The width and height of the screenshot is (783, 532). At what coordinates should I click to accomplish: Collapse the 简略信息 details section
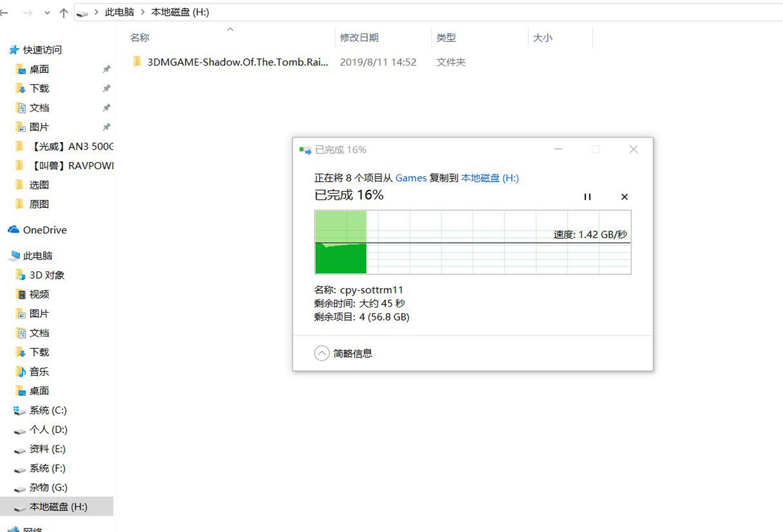pyautogui.click(x=322, y=353)
